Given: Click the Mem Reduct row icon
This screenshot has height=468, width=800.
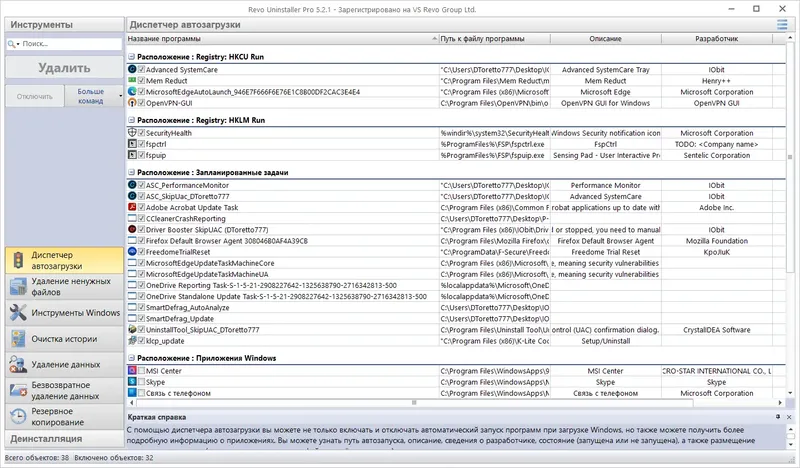Looking at the screenshot, I should (132, 81).
